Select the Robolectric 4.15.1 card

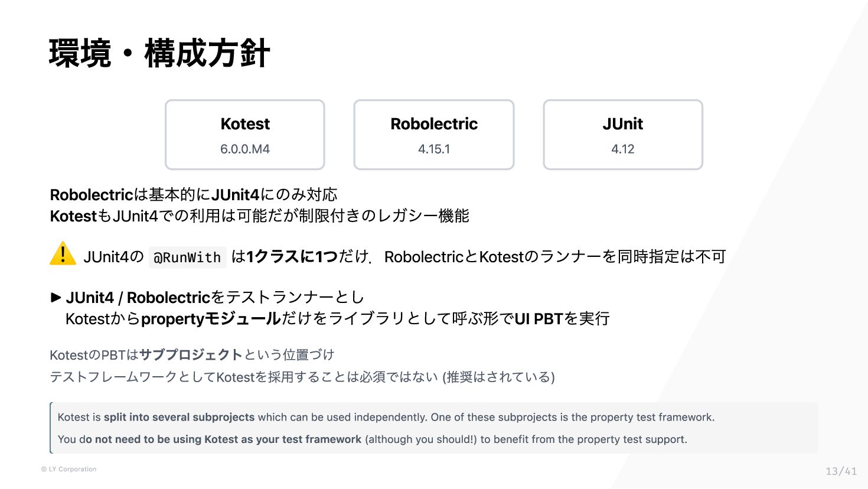coord(434,135)
